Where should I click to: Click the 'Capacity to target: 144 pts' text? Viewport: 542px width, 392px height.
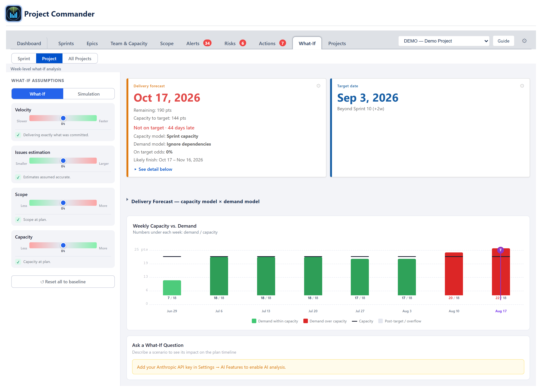click(160, 118)
